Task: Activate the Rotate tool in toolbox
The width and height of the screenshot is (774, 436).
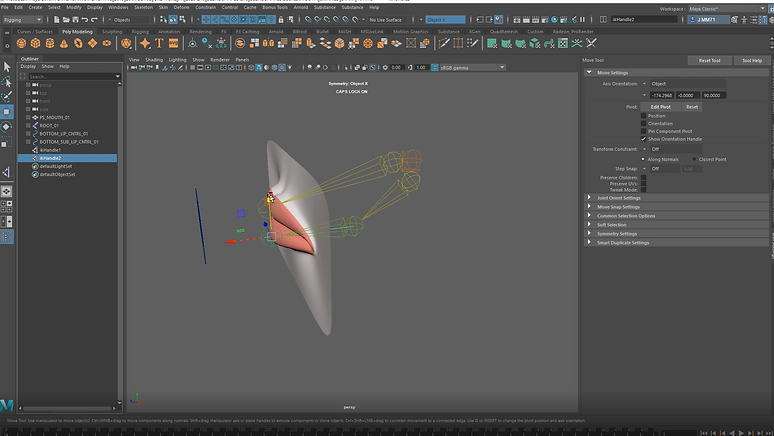Action: point(7,127)
